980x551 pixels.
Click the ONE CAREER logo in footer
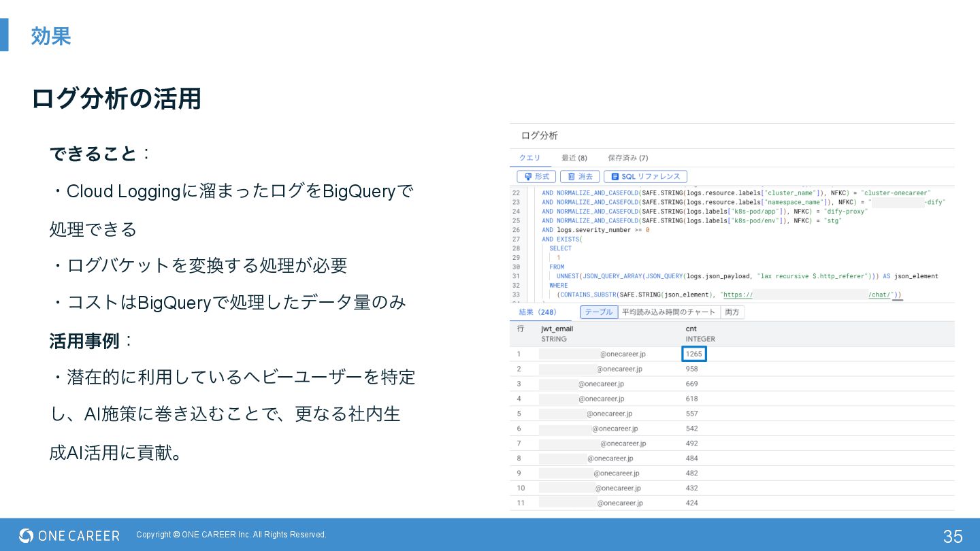(69, 535)
